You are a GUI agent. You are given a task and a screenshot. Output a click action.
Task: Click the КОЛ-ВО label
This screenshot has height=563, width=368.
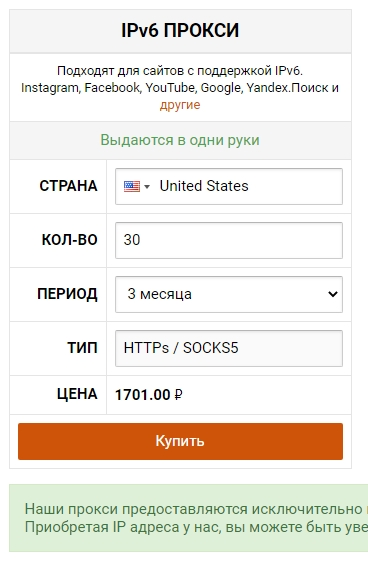[70, 240]
